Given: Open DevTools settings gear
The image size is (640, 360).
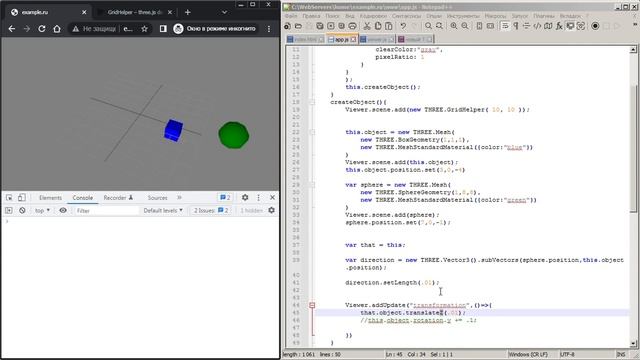Looking at the screenshot, I should (245, 198).
